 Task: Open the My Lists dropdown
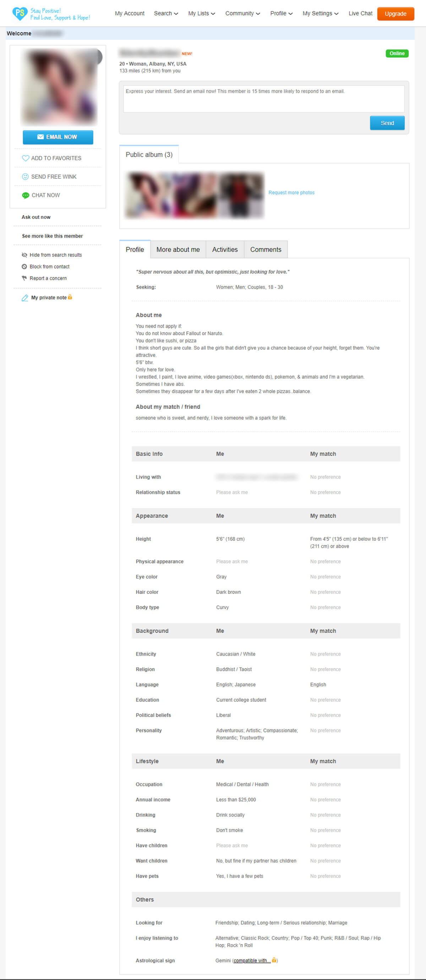coord(201,14)
